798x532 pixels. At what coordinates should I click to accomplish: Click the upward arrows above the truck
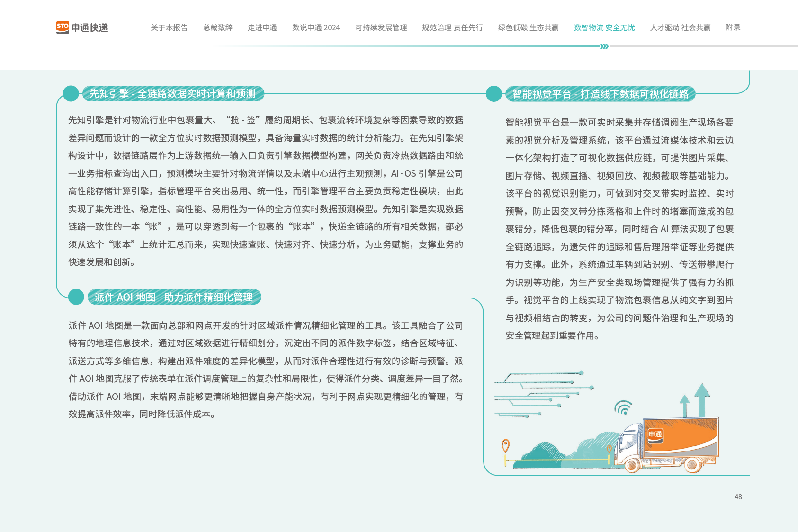pyautogui.click(x=695, y=399)
